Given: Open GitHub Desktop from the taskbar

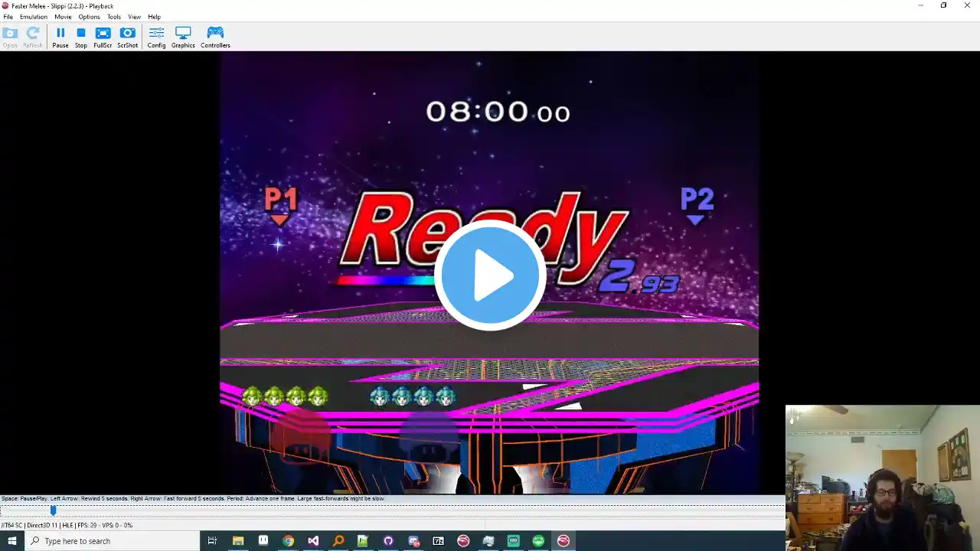Looking at the screenshot, I should [388, 541].
